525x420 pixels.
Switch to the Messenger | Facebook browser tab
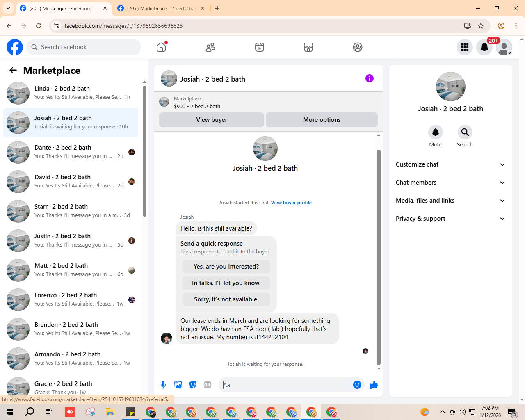(x=64, y=8)
